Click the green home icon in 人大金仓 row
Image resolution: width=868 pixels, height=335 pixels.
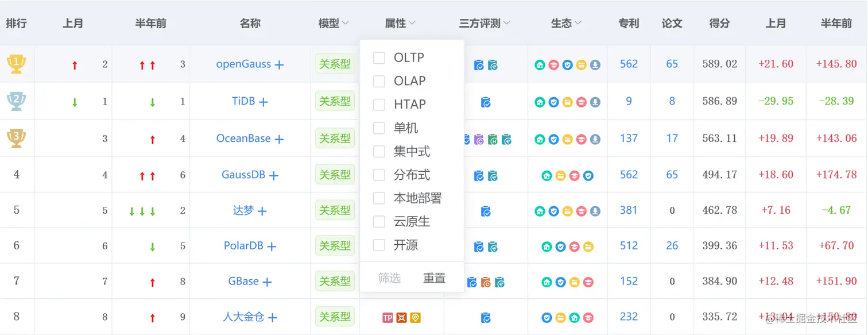coord(575,317)
